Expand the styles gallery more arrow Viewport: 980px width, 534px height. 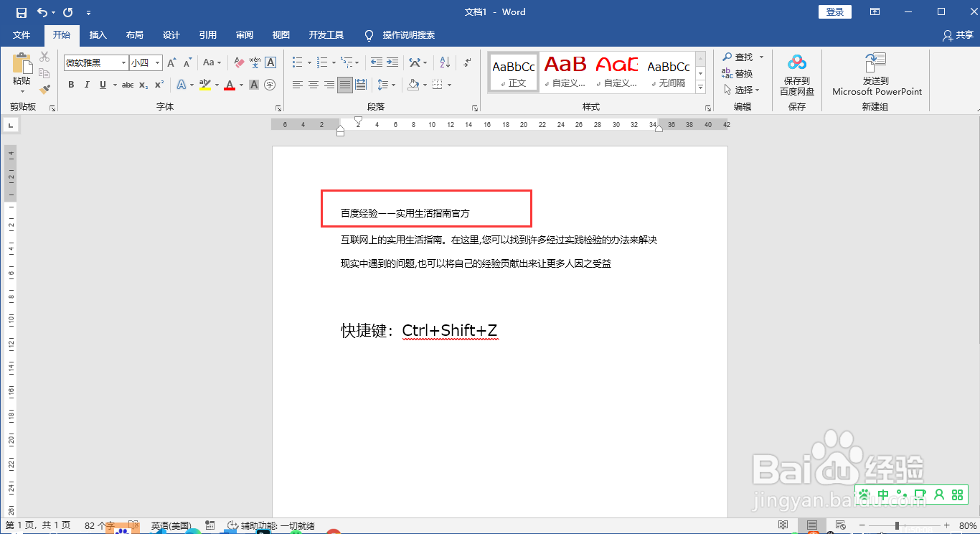702,88
